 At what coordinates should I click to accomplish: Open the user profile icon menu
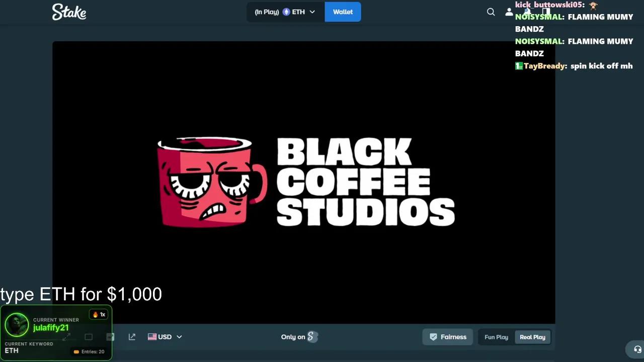click(x=509, y=12)
